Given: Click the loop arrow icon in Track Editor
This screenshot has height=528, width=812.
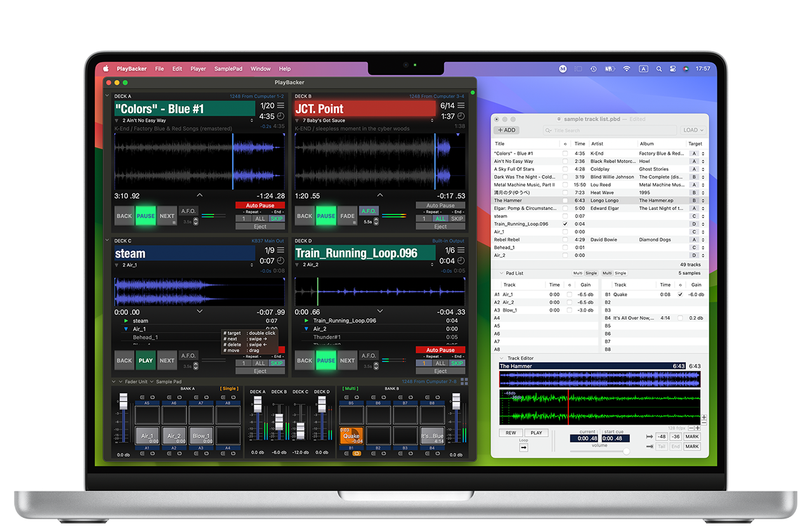Looking at the screenshot, I should click(523, 447).
